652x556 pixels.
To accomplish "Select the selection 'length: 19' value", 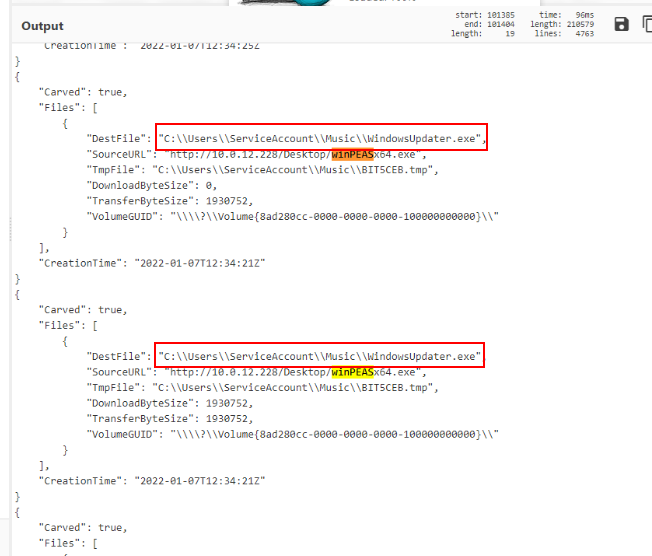I will point(483,33).
